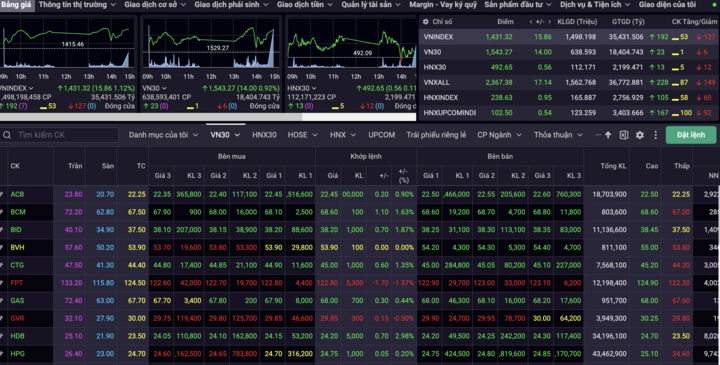
Task: Switch to the UPCOM tab
Action: tap(382, 135)
